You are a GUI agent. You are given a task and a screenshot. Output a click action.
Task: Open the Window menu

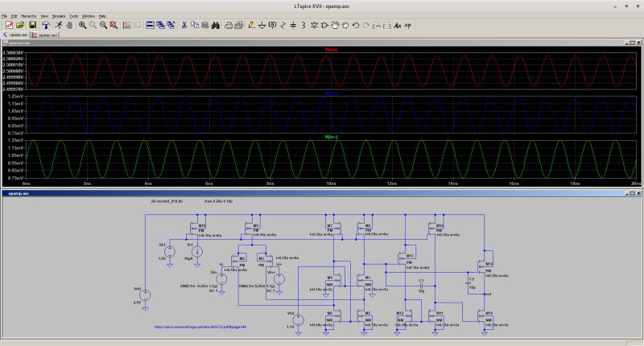coord(89,16)
